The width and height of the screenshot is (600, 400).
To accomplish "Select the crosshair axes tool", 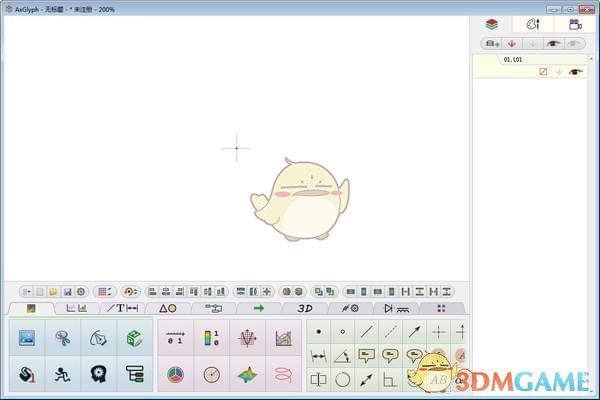I will point(439,332).
